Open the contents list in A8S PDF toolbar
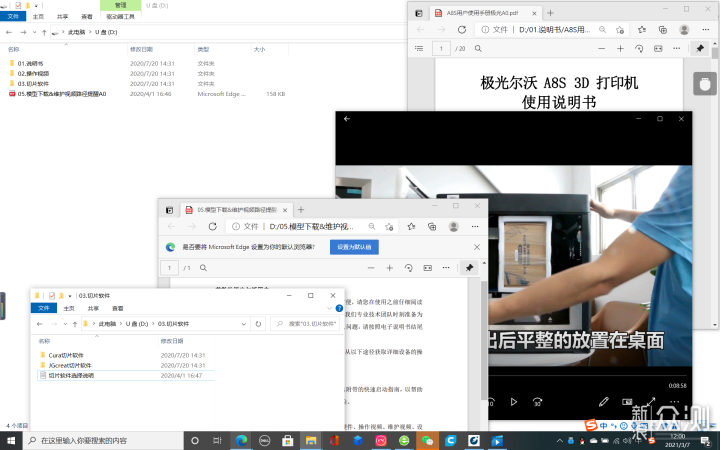720x450 pixels. (x=419, y=48)
